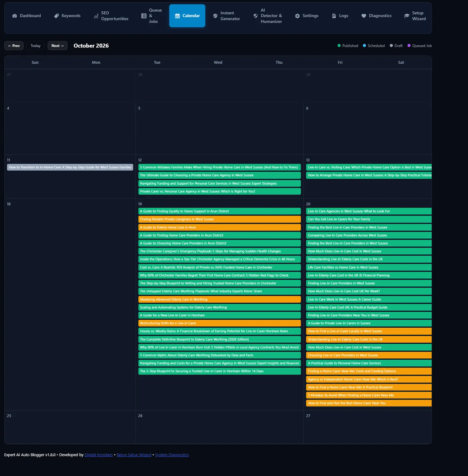This screenshot has height=476, width=468.
Task: Open "Cost vs. Care: A Realistic ROI Analysis" post
Action: 220,267
